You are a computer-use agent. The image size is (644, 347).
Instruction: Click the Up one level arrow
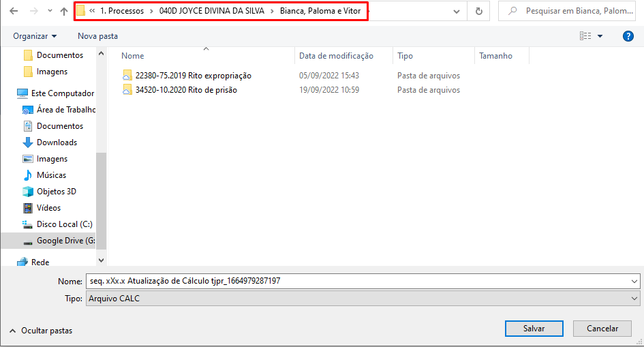pos(64,12)
